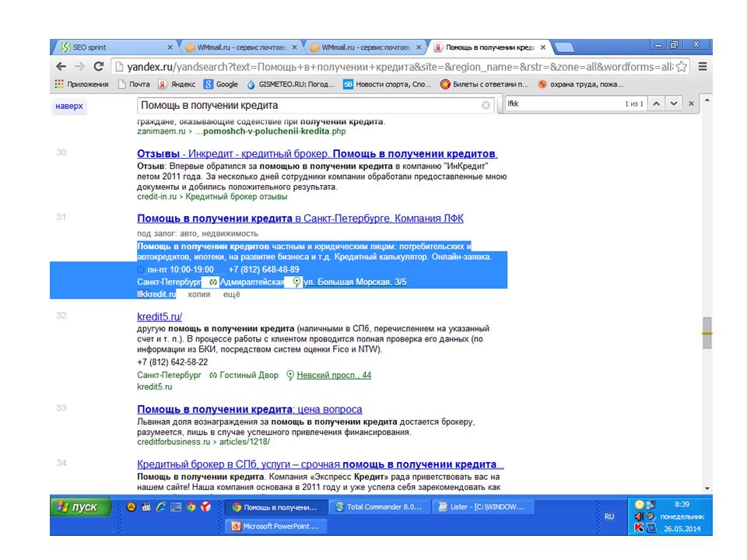Go to previous find match
747x560 pixels.
(x=656, y=103)
